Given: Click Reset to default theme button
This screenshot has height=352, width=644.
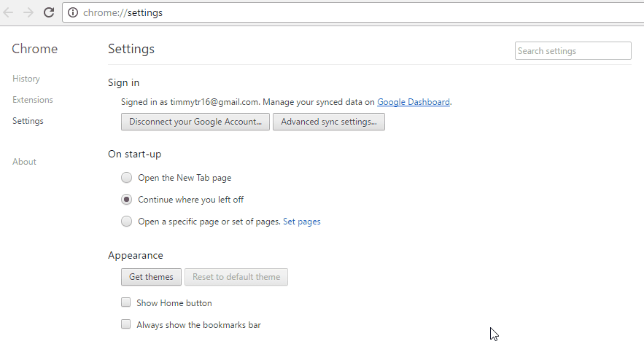Looking at the screenshot, I should (x=236, y=277).
